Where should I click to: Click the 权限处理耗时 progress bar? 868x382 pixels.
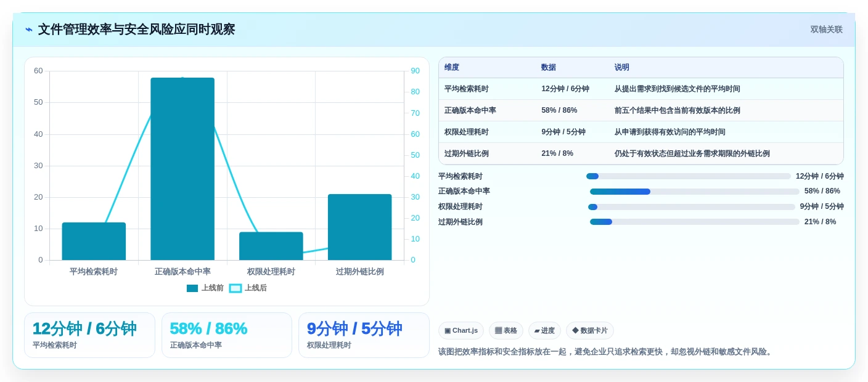click(692, 207)
